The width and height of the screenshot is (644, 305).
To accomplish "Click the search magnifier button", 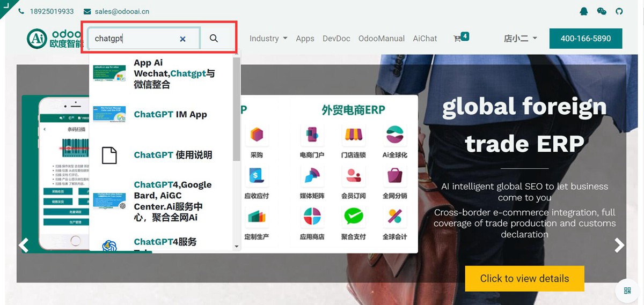I will (x=214, y=39).
